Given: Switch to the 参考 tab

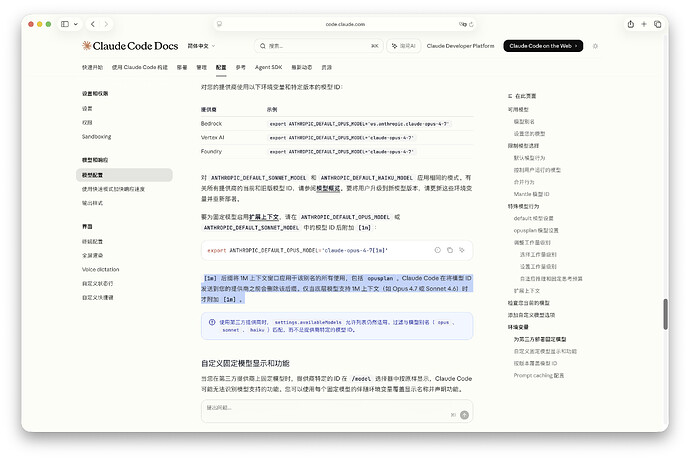Looking at the screenshot, I should click(x=240, y=67).
